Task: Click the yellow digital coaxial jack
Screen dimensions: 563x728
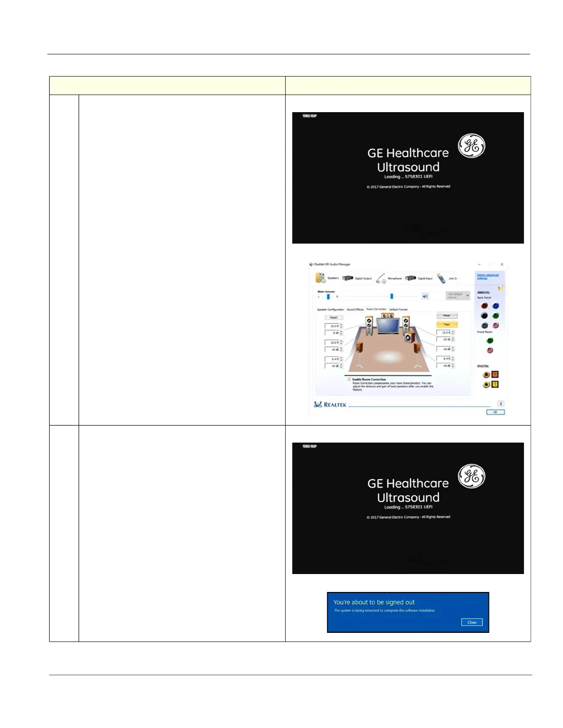Action: click(486, 385)
